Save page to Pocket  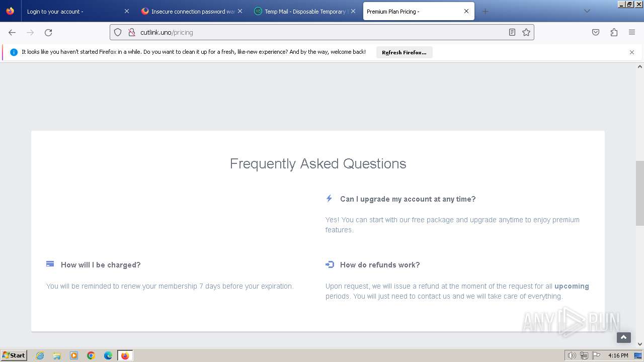tap(596, 32)
